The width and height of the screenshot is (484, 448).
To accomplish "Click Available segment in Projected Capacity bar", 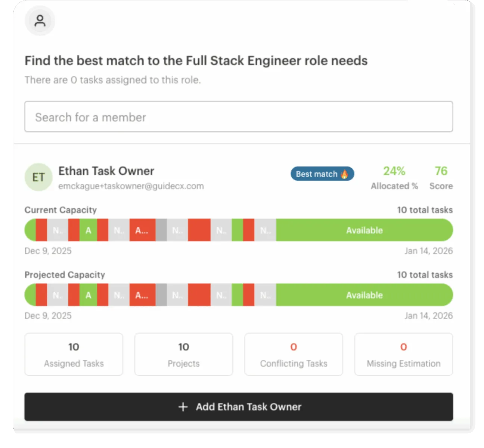I will (364, 295).
